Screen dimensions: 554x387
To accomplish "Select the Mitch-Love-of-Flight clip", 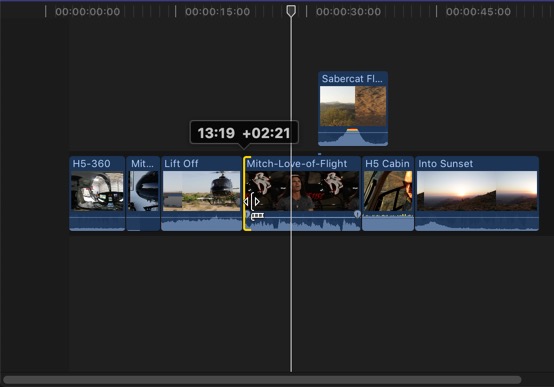I will click(302, 193).
